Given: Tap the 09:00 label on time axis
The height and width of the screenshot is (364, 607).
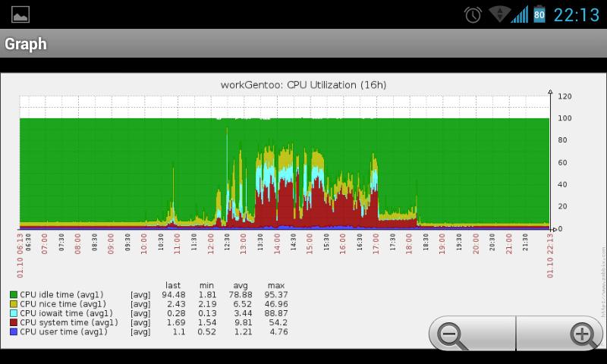Looking at the screenshot, I should [111, 243].
